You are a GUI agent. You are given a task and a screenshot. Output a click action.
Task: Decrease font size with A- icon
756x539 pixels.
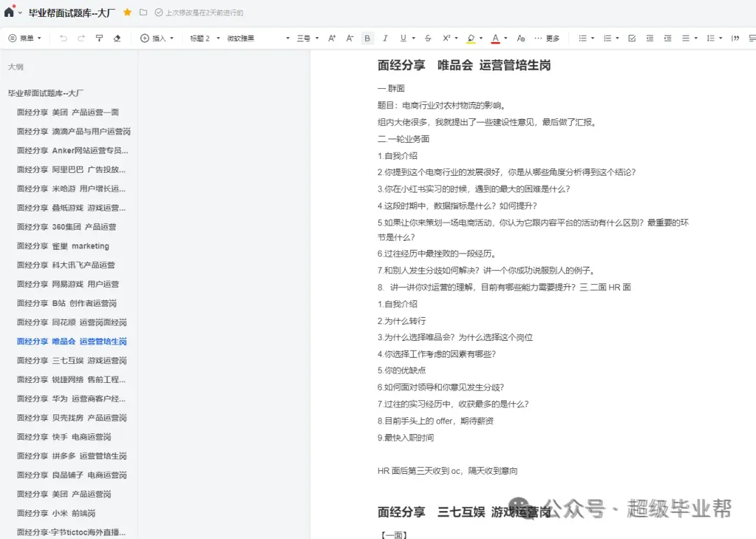(x=349, y=38)
